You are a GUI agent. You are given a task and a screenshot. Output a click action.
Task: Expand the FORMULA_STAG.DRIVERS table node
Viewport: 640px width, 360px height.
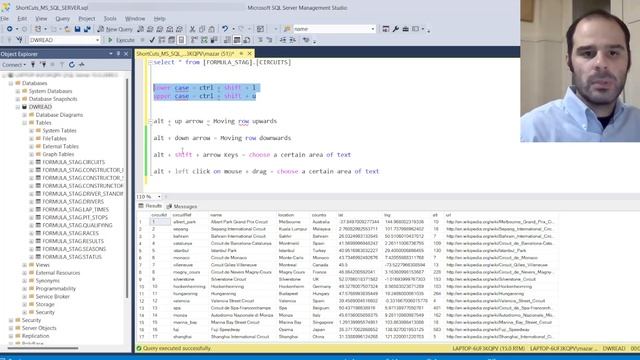[x=31, y=202]
